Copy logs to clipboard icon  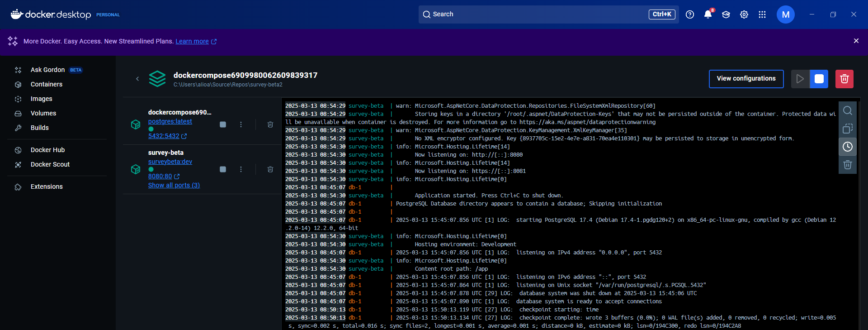(848, 129)
